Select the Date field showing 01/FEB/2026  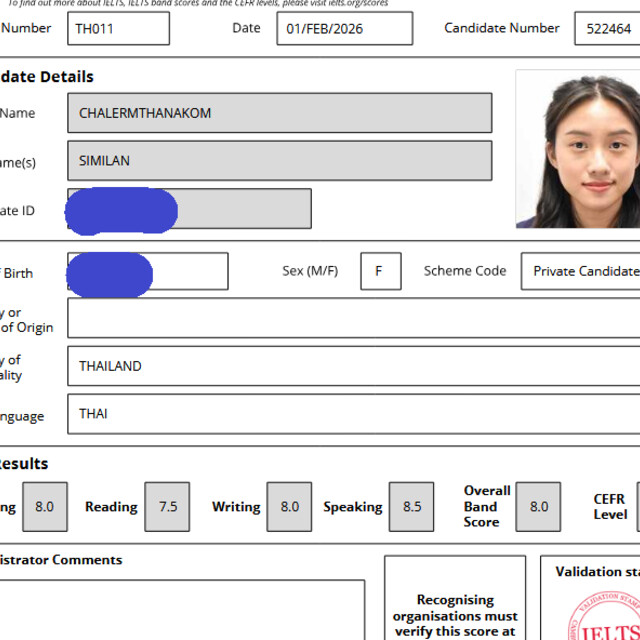tap(344, 29)
